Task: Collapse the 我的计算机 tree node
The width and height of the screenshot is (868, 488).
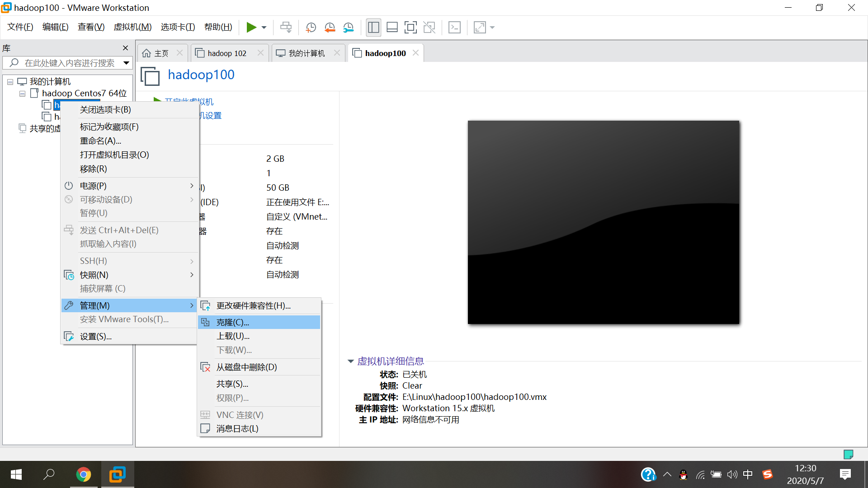Action: click(10, 82)
